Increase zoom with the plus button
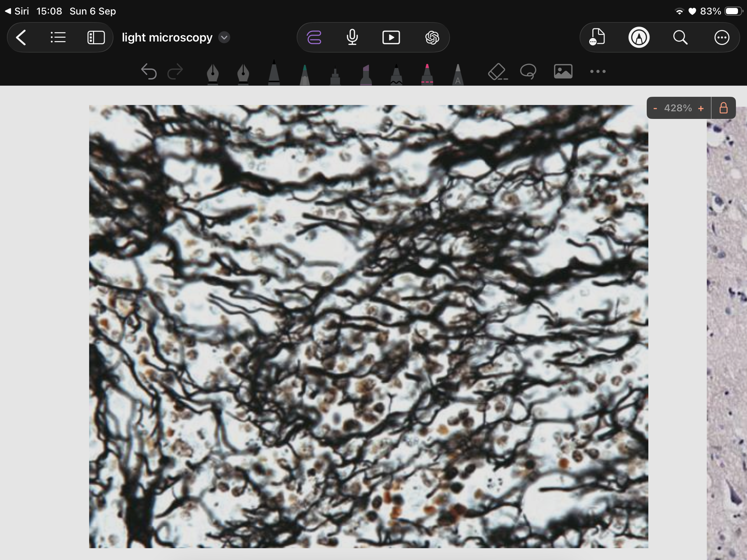Viewport: 747px width, 560px height. 701,109
